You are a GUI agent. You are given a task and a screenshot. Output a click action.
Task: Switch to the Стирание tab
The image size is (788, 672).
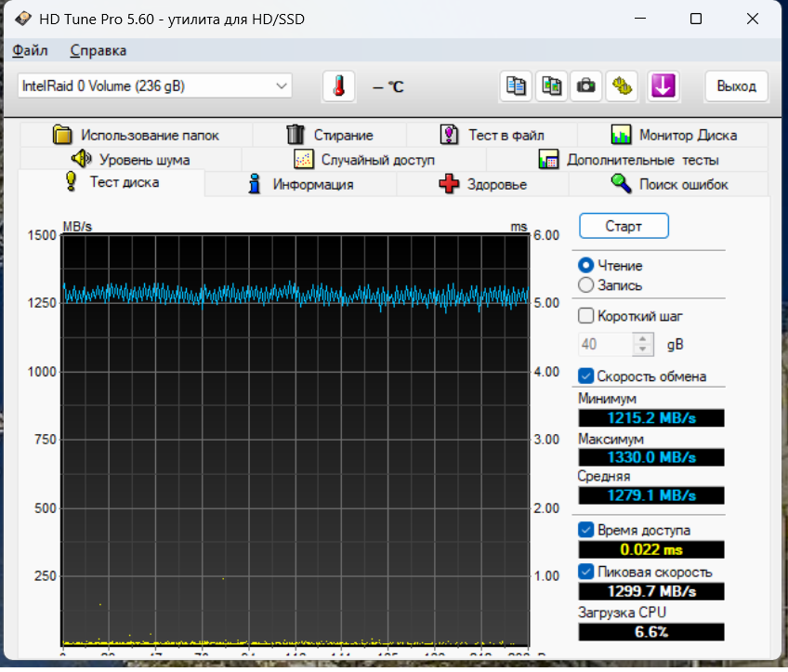coord(330,135)
